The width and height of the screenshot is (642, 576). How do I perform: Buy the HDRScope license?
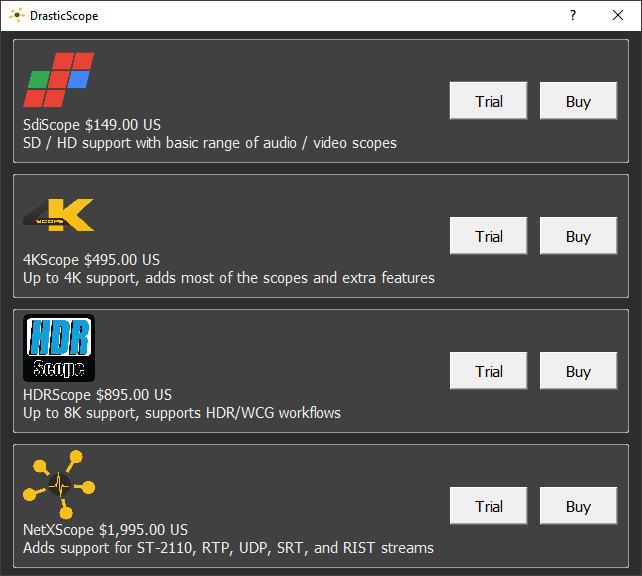[x=578, y=370]
